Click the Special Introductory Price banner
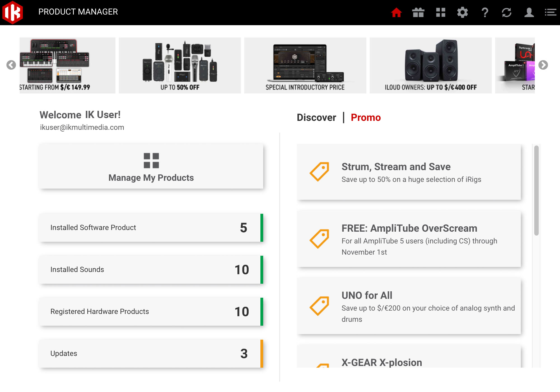This screenshot has height=392, width=560. point(305,65)
